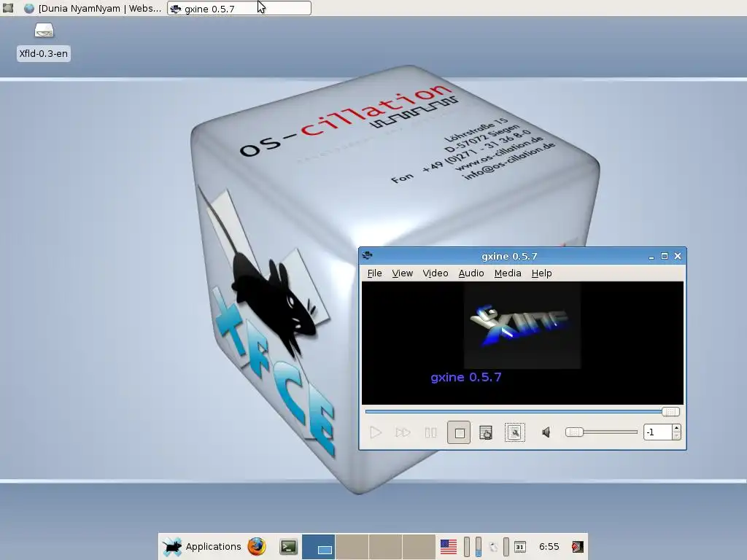Open the gxine settings wrench icon
747x560 pixels.
514,432
